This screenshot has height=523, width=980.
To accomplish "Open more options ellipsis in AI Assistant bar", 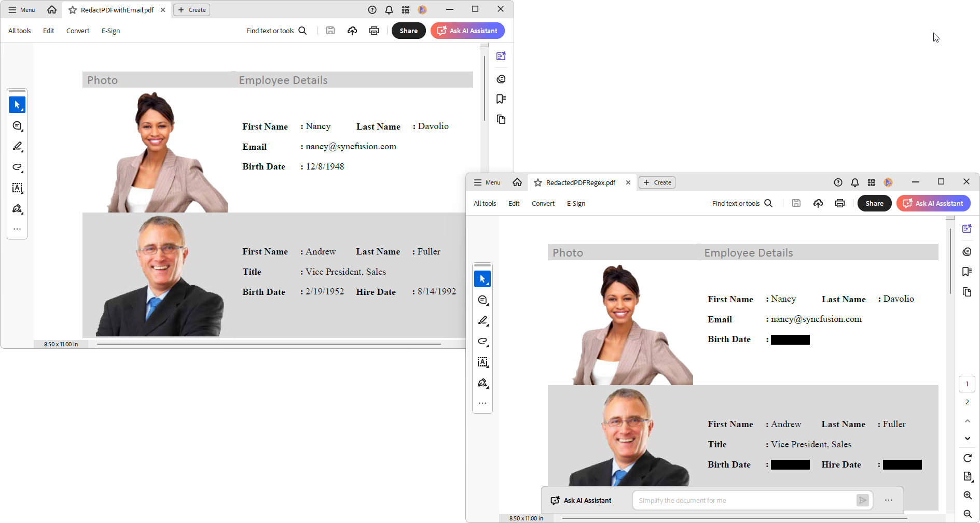I will point(888,500).
